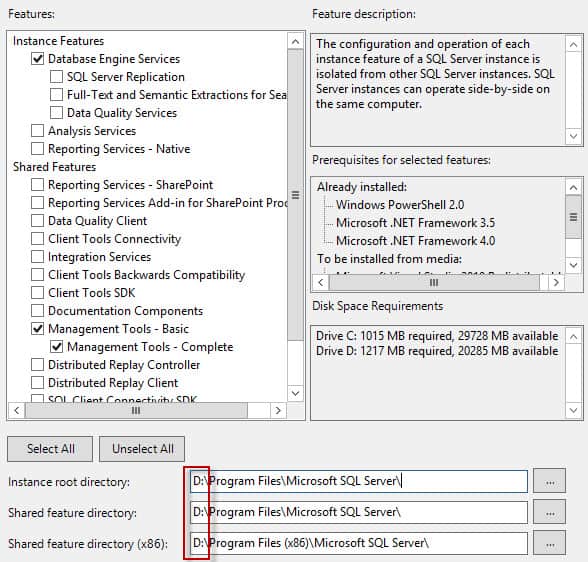Screen dimensions: 588x562
Task: Enable Integration Services checkbox
Action: (38, 257)
